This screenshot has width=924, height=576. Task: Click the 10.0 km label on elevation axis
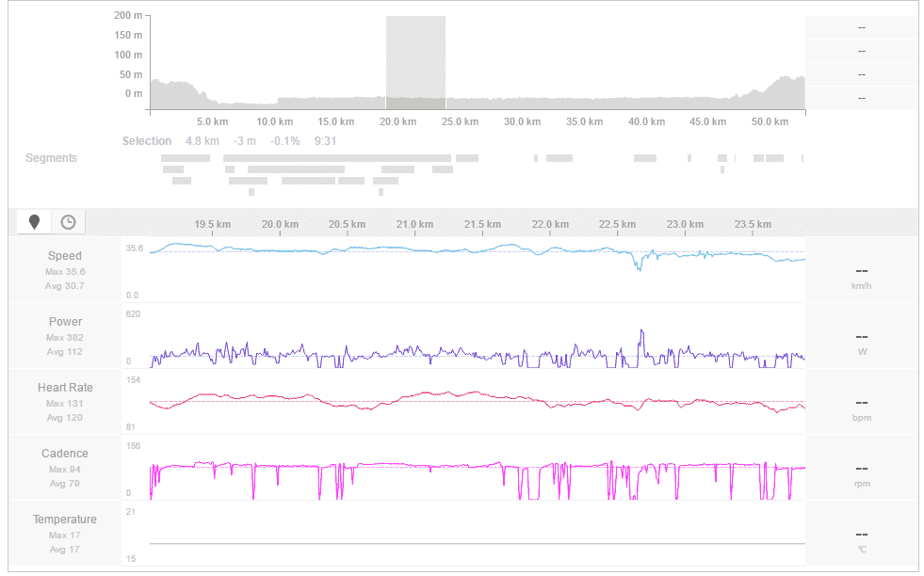[273, 122]
